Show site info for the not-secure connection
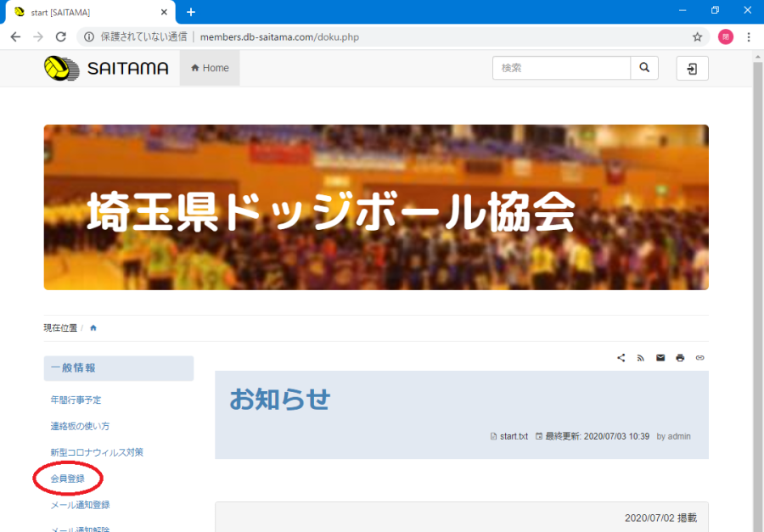 pos(88,37)
